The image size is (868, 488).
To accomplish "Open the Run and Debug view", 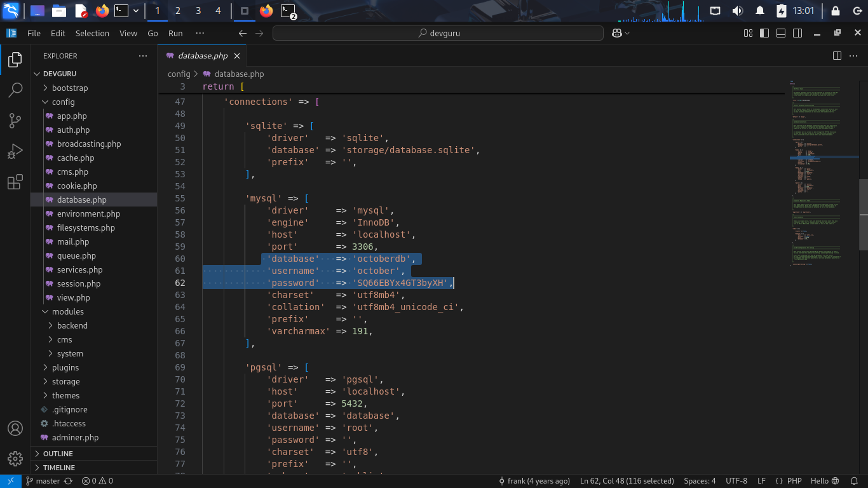I will coord(15,152).
